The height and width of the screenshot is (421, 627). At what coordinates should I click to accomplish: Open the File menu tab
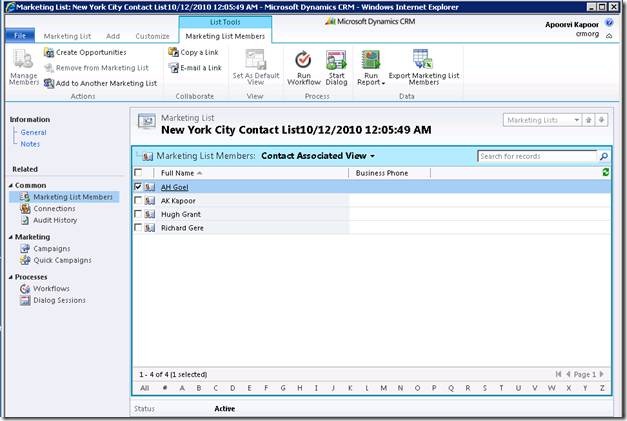coord(20,36)
